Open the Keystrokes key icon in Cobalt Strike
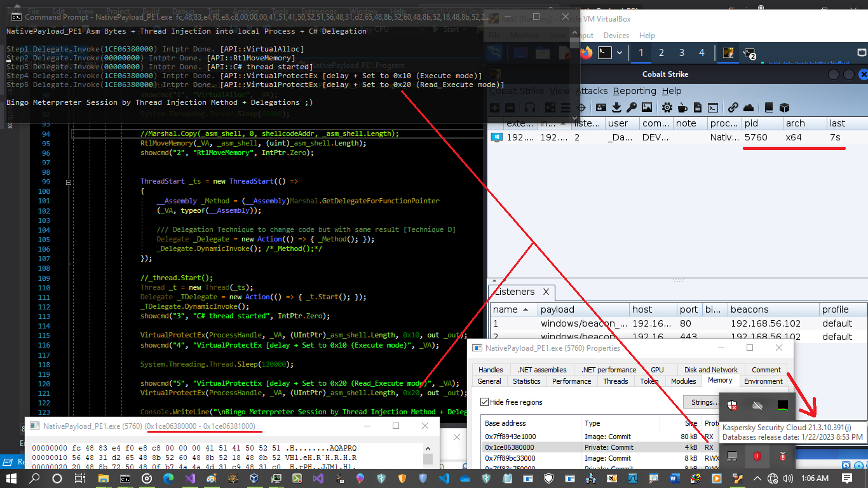Viewport: 868px width, 488px height. [x=631, y=107]
